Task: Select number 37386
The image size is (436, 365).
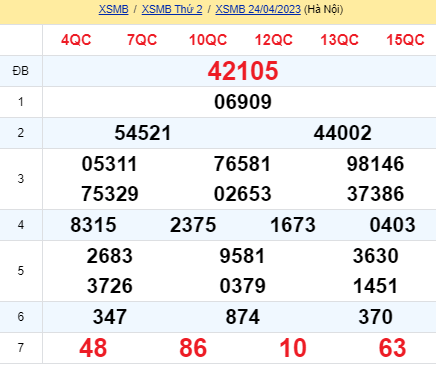Action: click(375, 194)
